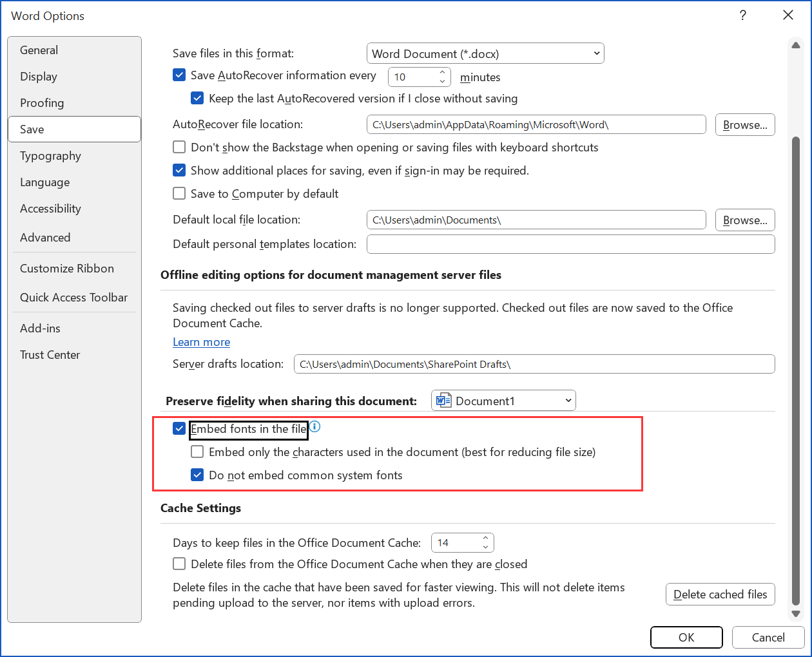
Task: Click the info icon beside Embed fonts
Action: coord(315,426)
